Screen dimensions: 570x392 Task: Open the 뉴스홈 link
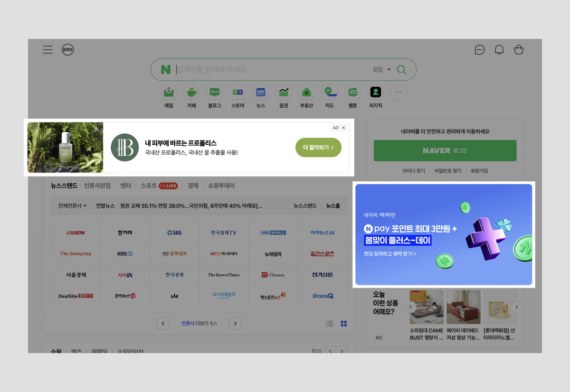pos(333,206)
